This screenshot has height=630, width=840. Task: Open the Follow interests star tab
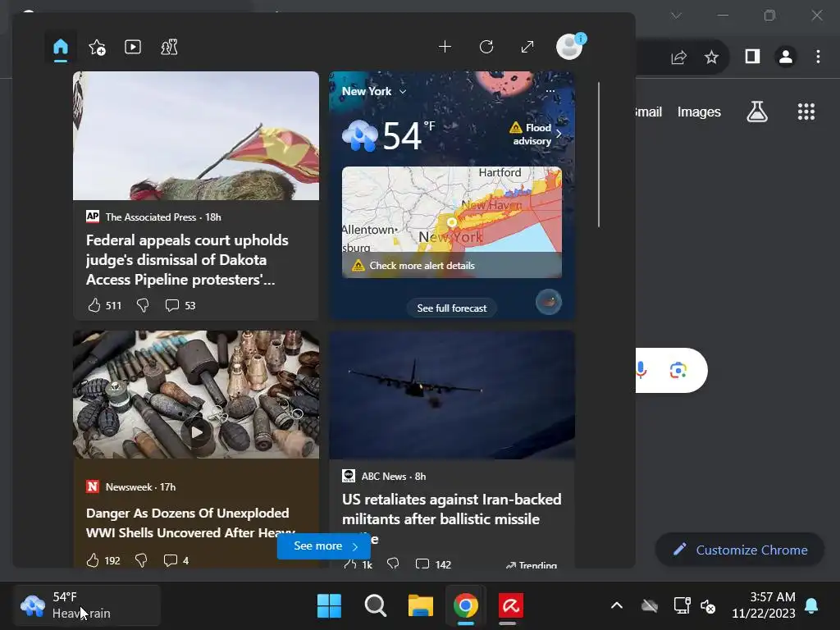click(x=97, y=47)
